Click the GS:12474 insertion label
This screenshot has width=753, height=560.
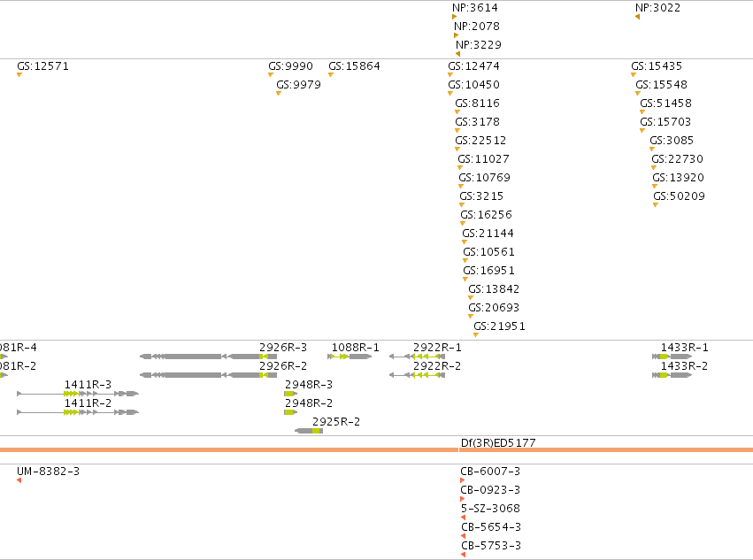473,66
